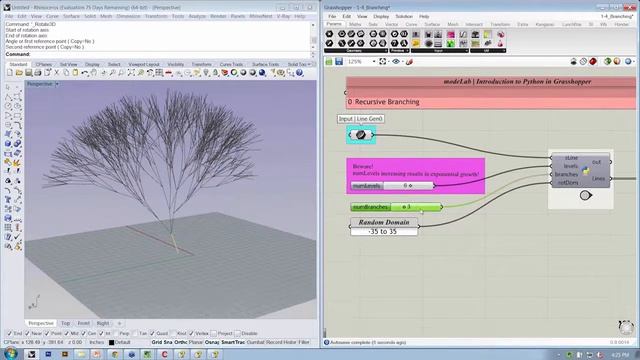Add a new viewport tab with plus button
This screenshot has height=360, width=640.
click(120, 323)
